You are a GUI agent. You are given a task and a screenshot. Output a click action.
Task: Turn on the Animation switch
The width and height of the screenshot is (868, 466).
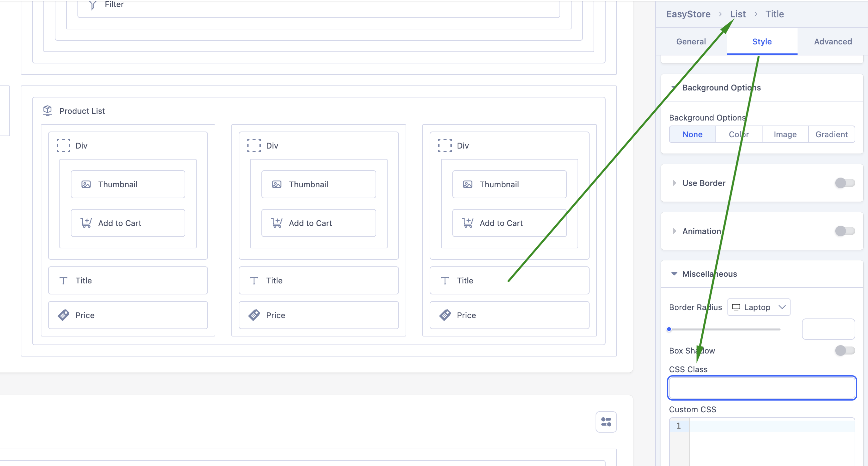pos(845,231)
